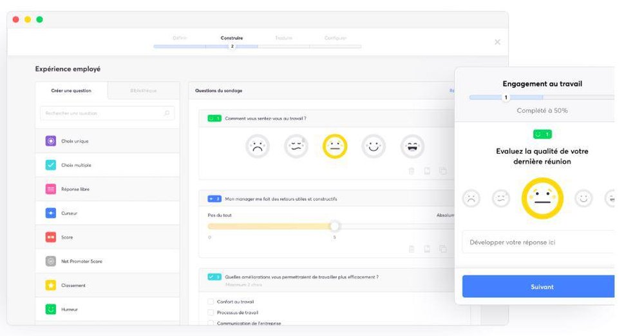The height and width of the screenshot is (336, 644).
Task: Pick the sad frowning face in question 1
Action: coord(258,146)
